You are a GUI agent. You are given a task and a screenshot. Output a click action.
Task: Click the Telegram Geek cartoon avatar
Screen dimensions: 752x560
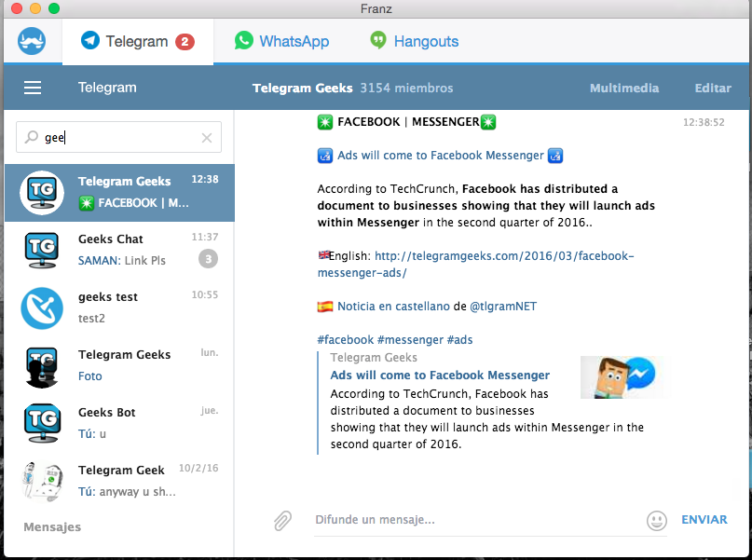point(42,481)
